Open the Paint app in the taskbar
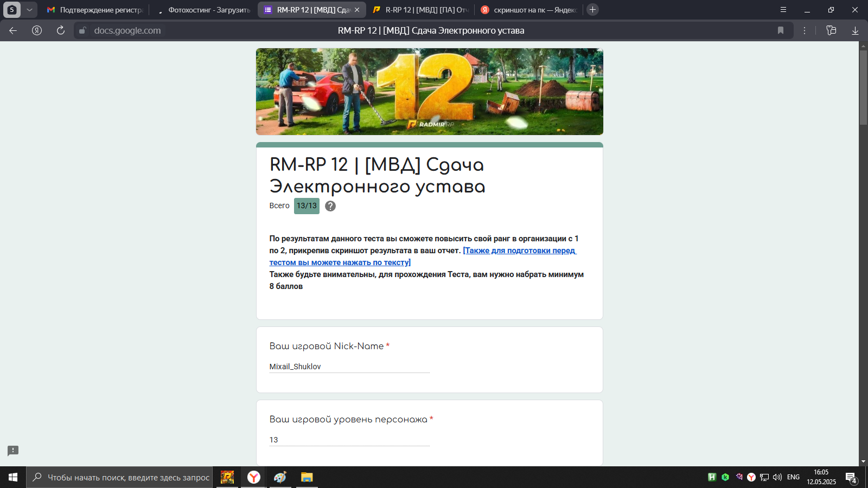The image size is (868, 488). pyautogui.click(x=280, y=477)
